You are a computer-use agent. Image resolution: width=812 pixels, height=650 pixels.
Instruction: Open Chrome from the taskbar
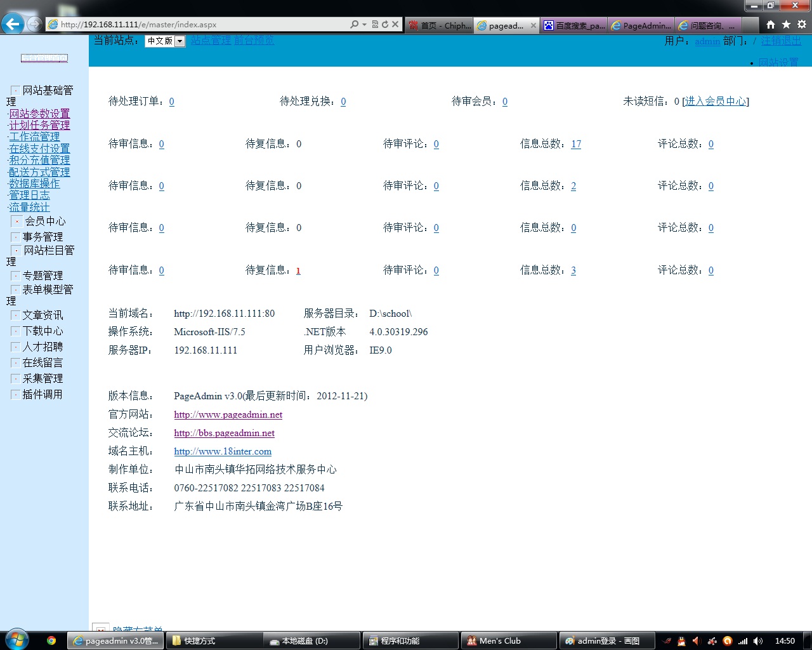[51, 640]
